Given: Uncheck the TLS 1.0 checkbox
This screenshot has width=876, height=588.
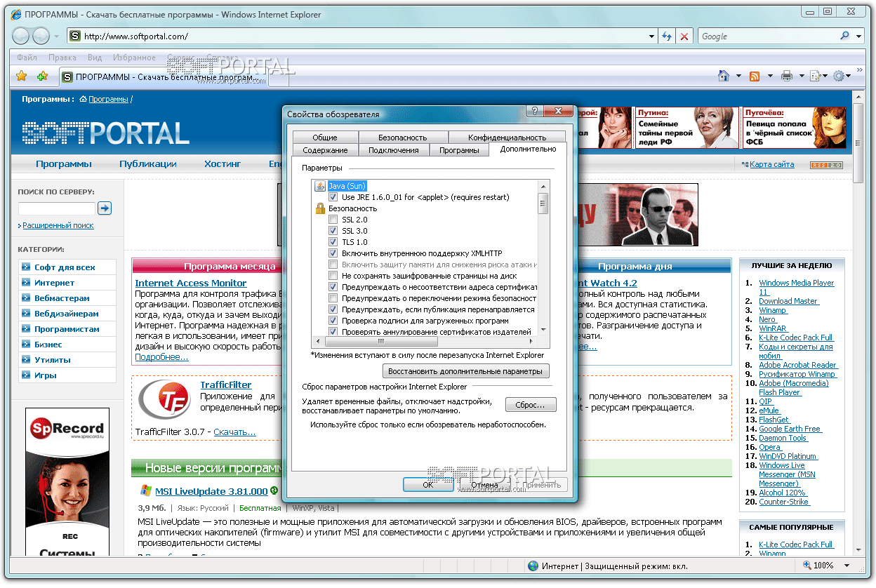Looking at the screenshot, I should click(333, 242).
